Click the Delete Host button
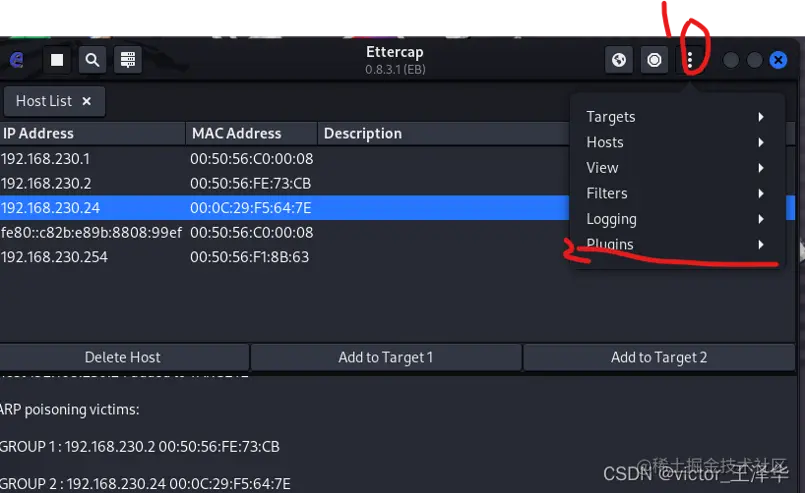 pyautogui.click(x=123, y=357)
